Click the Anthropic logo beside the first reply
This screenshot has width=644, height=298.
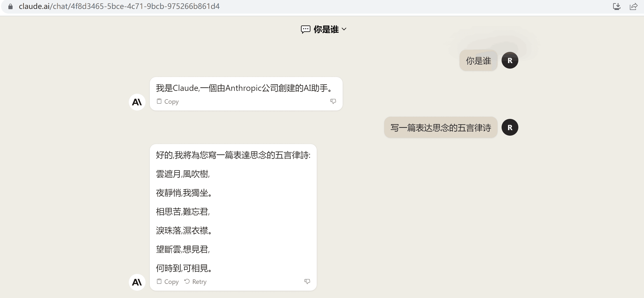[137, 102]
